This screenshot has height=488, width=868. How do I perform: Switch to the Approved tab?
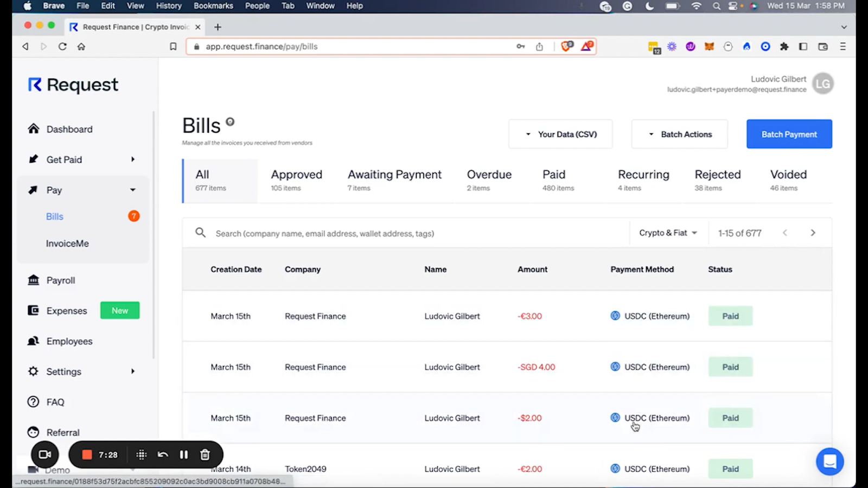click(x=297, y=181)
